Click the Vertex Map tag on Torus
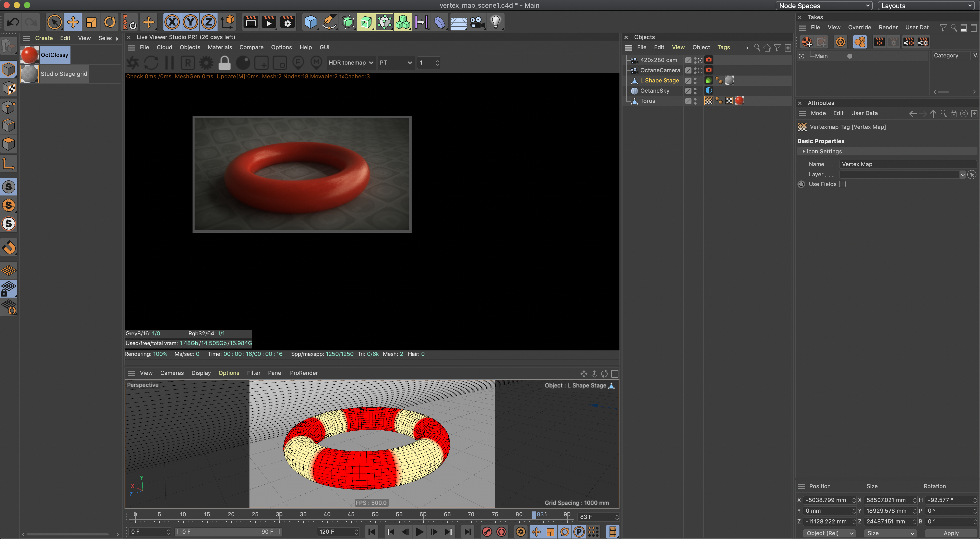The height and width of the screenshot is (539, 980). click(x=708, y=101)
